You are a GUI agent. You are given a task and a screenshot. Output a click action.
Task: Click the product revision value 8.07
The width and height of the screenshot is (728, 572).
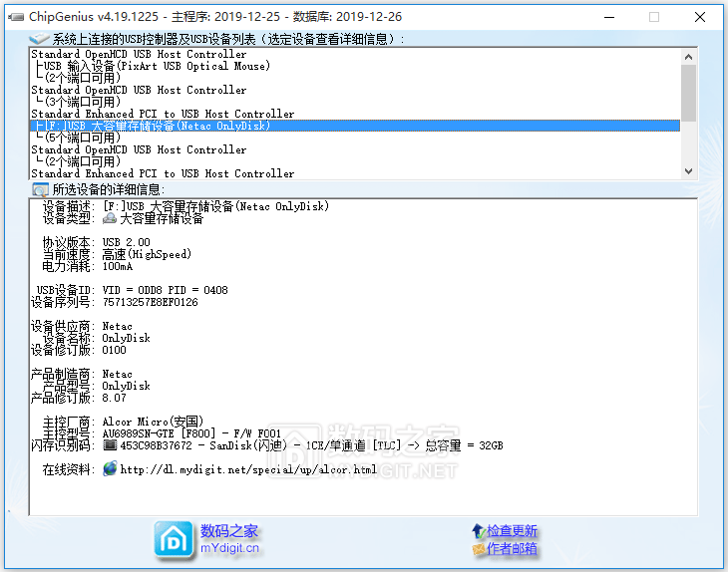coord(115,398)
